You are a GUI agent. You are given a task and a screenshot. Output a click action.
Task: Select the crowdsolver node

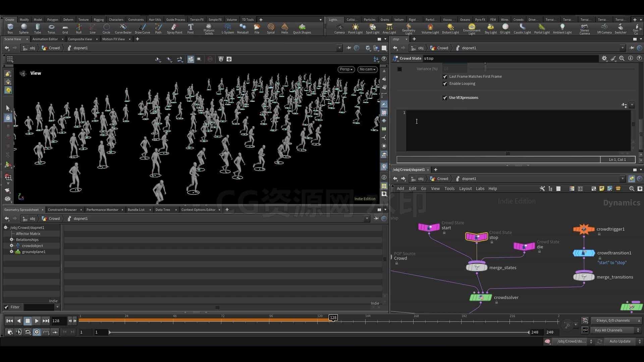pyautogui.click(x=481, y=297)
